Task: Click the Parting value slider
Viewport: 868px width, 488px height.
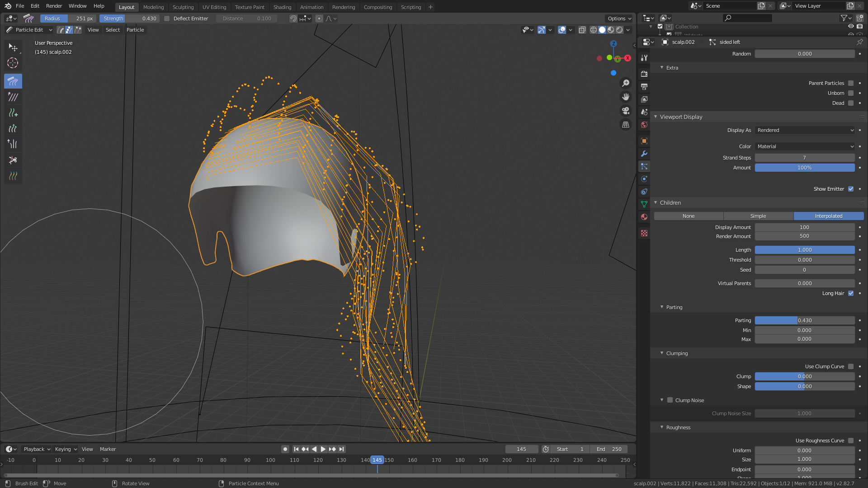Action: (x=805, y=320)
